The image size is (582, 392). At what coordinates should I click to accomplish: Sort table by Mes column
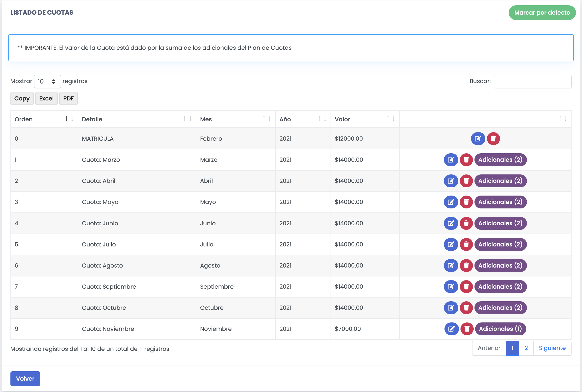click(x=236, y=119)
